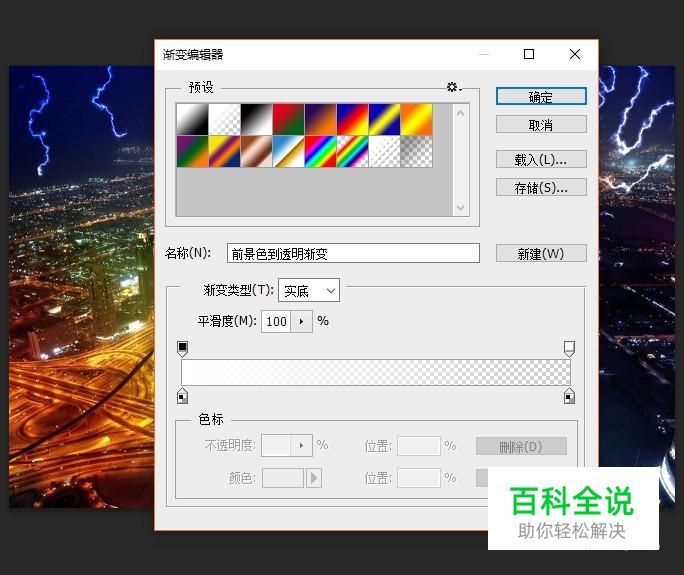684x575 pixels.
Task: Open the 渐变类型 dropdown
Action: point(309,291)
